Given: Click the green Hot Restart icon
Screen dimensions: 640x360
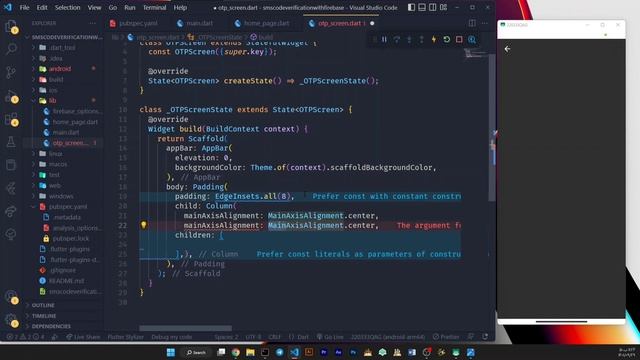Looking at the screenshot, I should pyautogui.click(x=447, y=40).
